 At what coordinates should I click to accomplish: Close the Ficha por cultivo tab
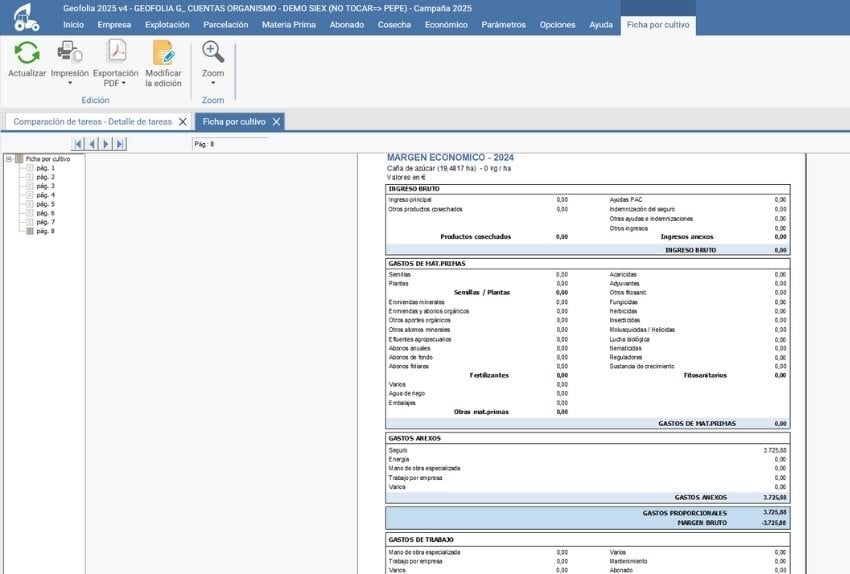click(277, 121)
